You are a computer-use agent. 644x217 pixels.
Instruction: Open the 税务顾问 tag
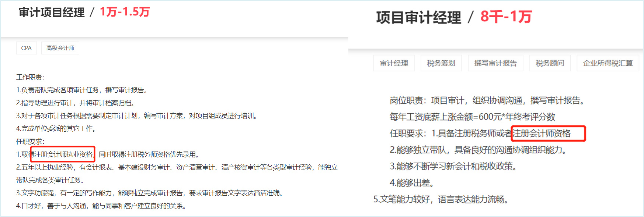click(550, 63)
